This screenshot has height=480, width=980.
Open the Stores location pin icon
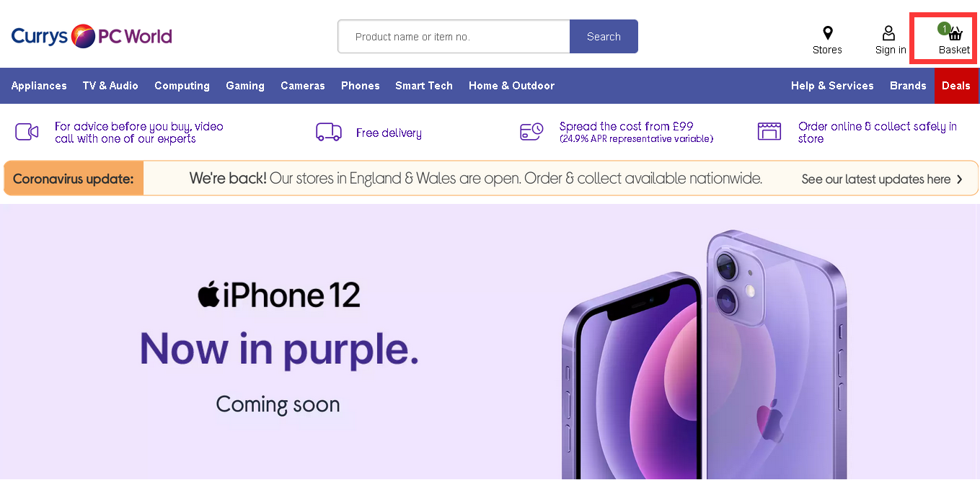click(x=827, y=33)
